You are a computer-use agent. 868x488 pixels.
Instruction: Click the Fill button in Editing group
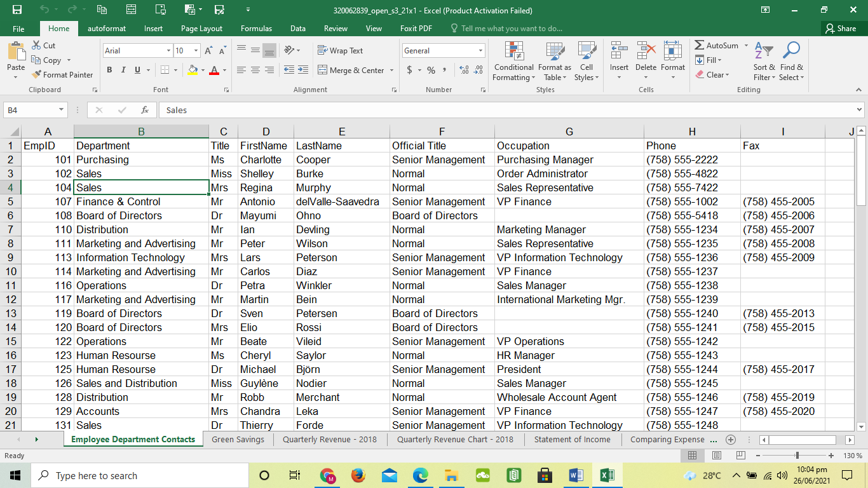pos(709,60)
